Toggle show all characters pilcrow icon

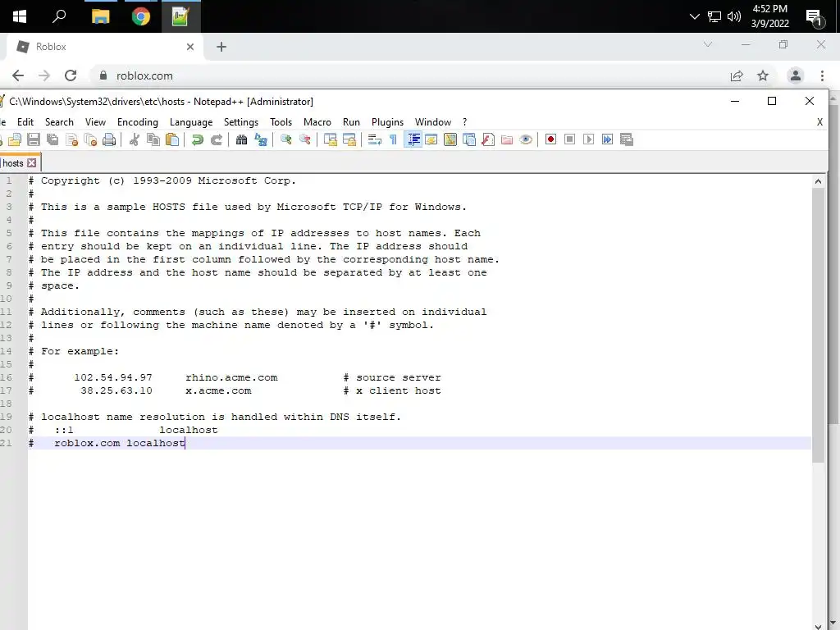[x=393, y=139]
